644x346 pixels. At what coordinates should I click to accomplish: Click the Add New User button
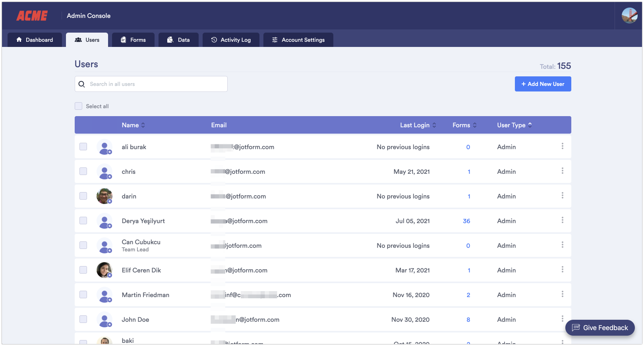click(x=543, y=84)
